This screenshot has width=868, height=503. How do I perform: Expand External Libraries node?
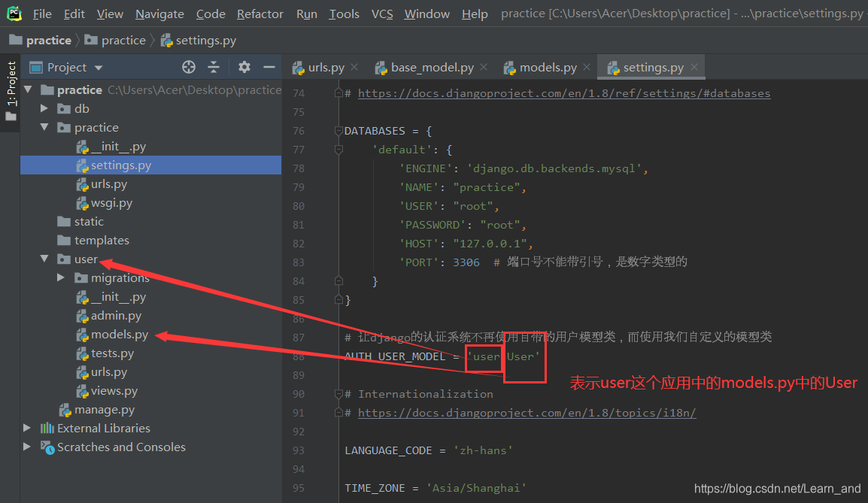pyautogui.click(x=26, y=428)
